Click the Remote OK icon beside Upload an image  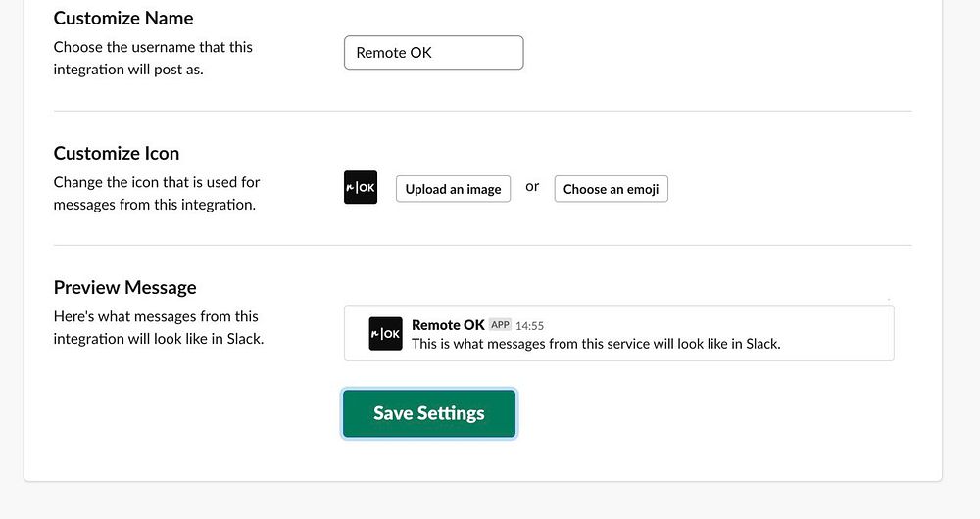click(x=361, y=188)
